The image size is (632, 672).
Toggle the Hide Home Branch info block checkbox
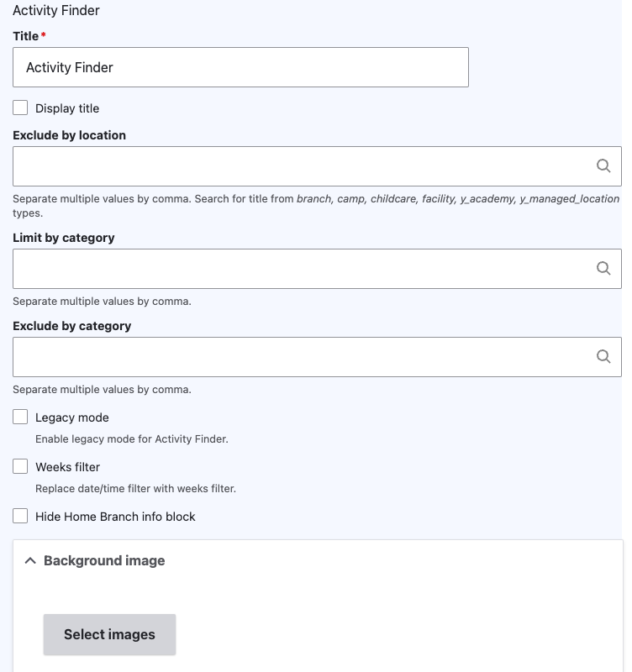20,516
